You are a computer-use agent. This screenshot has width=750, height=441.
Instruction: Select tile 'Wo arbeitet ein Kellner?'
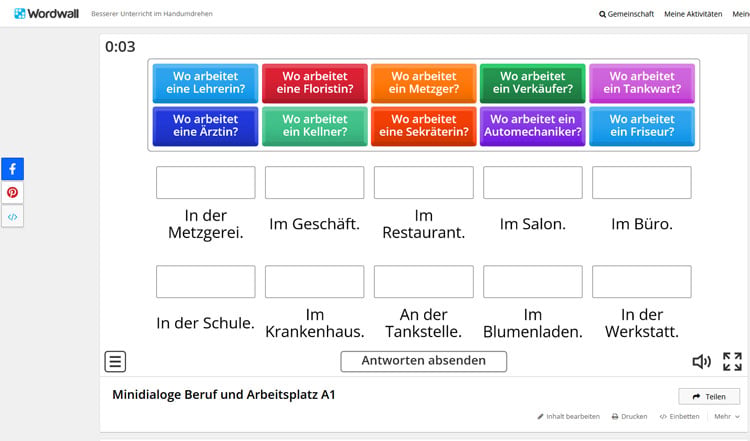tap(315, 126)
